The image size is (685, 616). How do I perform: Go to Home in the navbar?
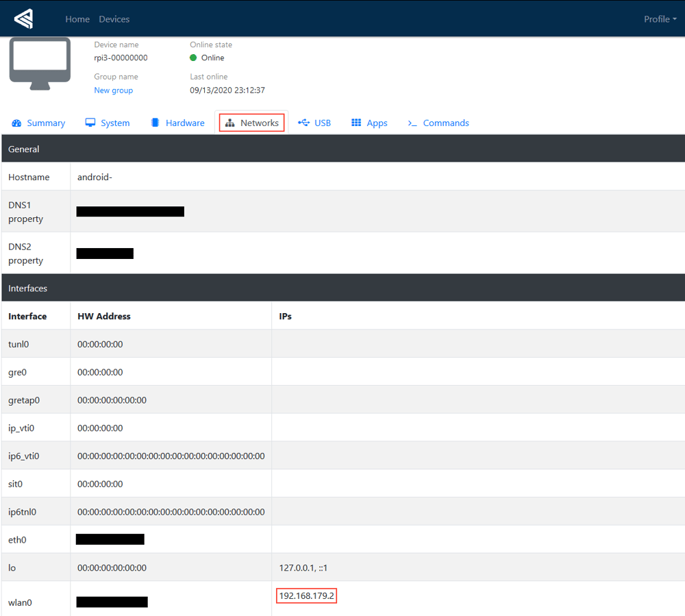(77, 19)
